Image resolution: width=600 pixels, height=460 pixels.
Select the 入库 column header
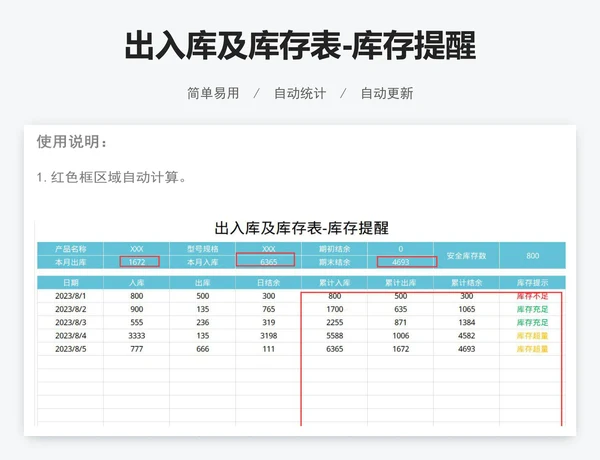137,283
